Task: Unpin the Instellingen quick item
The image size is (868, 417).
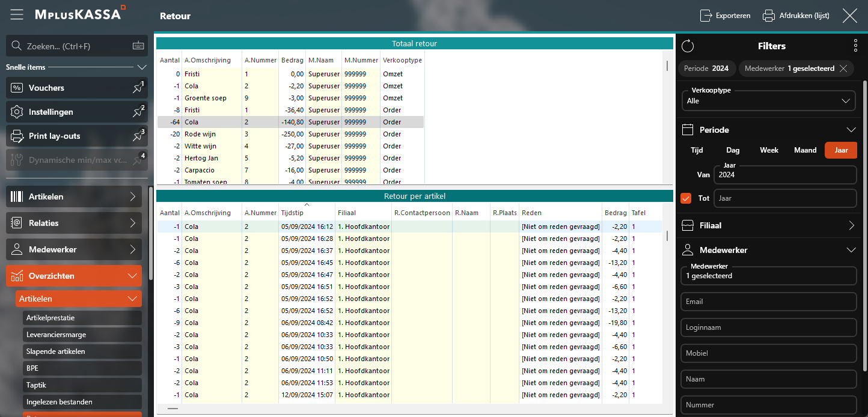Action: (x=138, y=112)
